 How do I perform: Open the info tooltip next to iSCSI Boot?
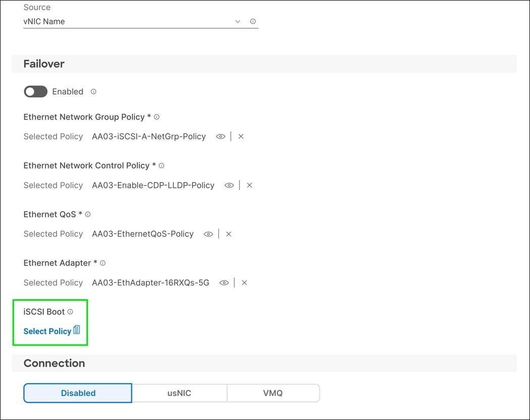pyautogui.click(x=70, y=311)
